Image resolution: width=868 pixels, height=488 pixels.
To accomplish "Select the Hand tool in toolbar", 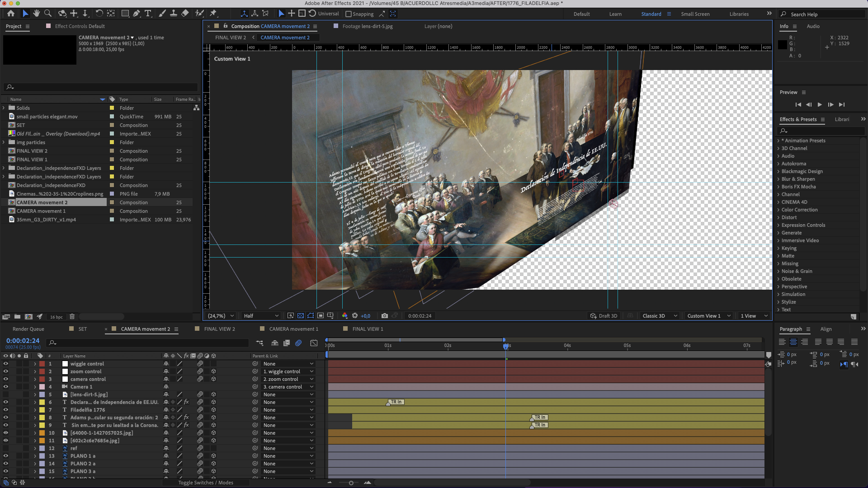I will pos(37,14).
